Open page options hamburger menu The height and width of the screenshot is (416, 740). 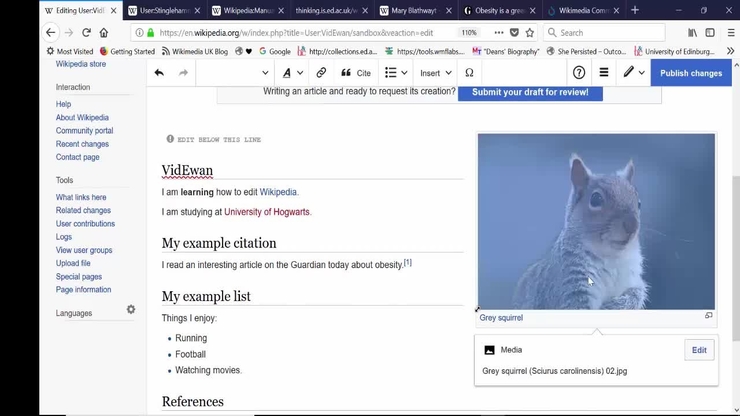tap(604, 72)
